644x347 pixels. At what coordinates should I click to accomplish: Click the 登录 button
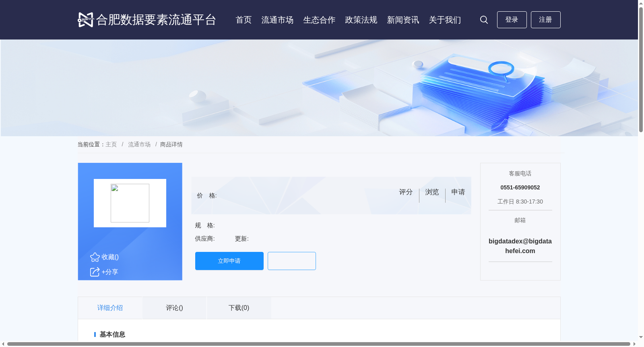click(512, 20)
